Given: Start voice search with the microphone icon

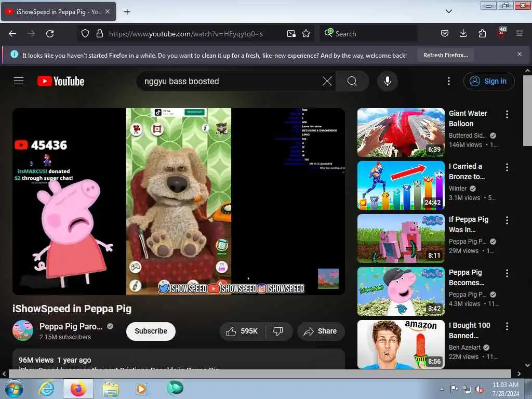Looking at the screenshot, I should (387, 81).
